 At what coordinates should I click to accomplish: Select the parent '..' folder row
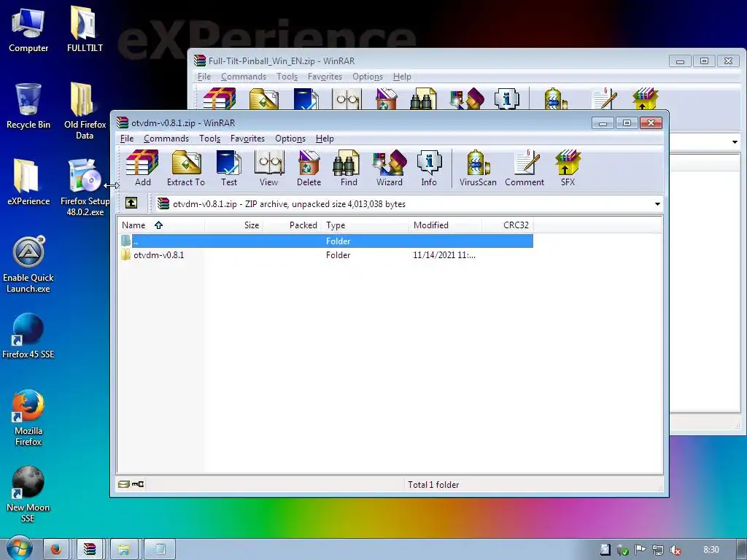[x=325, y=241]
